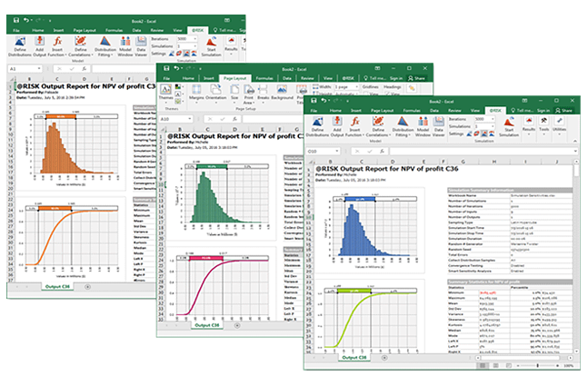
Task: Select Output C36 sheet tab in front window
Action: click(354, 358)
